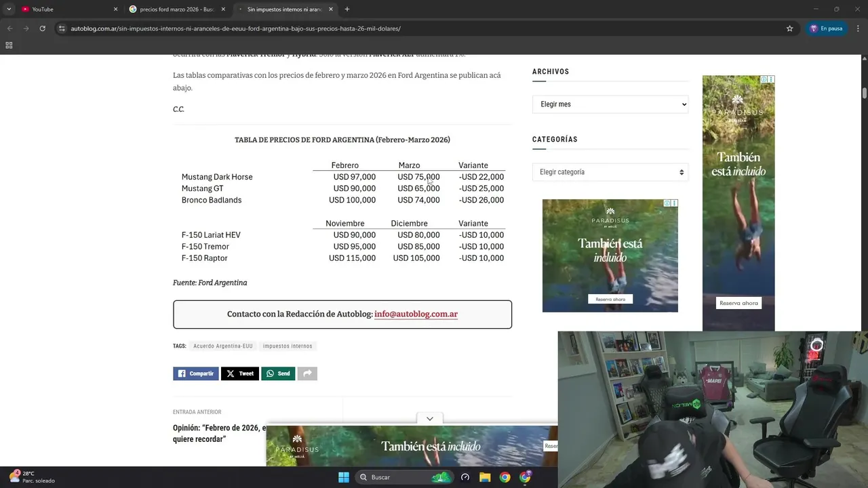Click the ad info icon on square ad

tap(667, 203)
